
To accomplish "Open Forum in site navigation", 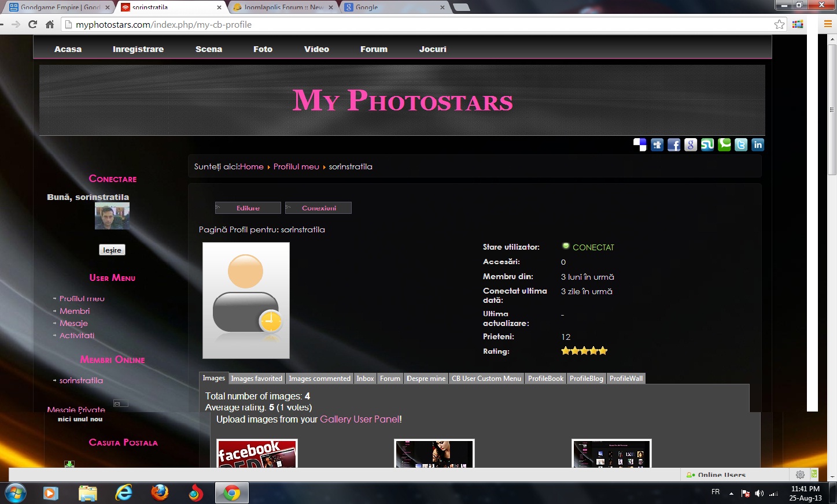I will click(374, 49).
